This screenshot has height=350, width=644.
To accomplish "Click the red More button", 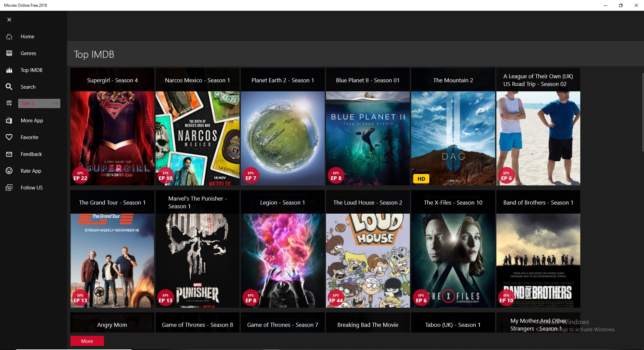I will pos(87,341).
